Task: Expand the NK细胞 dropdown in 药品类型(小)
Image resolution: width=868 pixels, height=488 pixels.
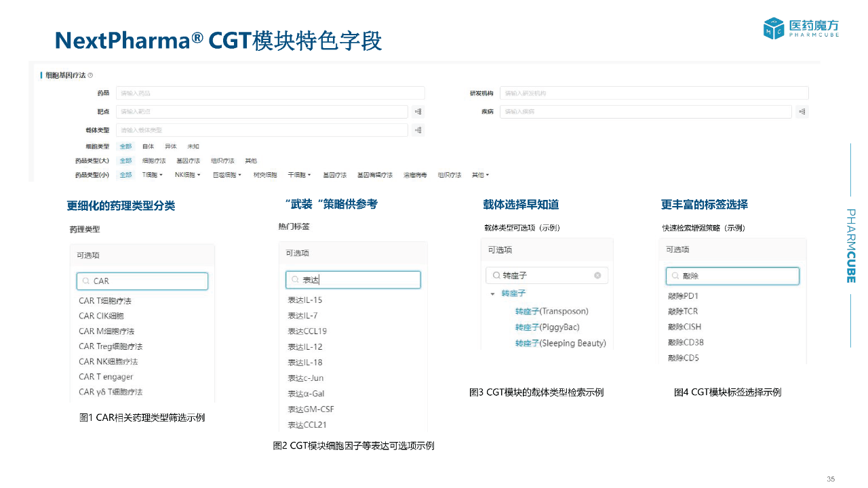Action: (188, 175)
